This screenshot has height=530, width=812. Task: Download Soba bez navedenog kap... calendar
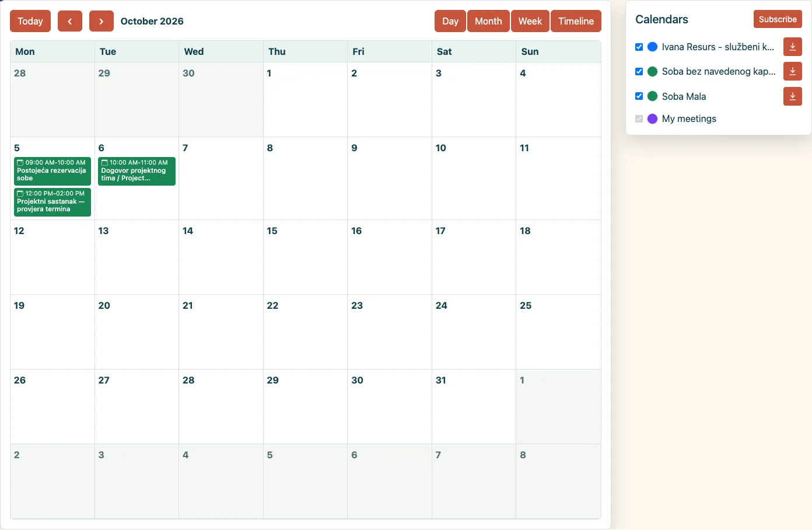[793, 71]
